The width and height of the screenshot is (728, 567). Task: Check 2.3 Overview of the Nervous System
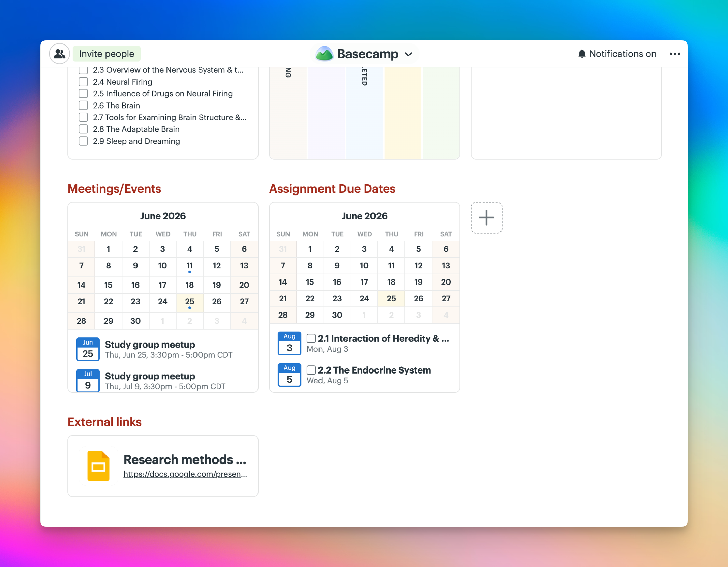[x=83, y=70]
